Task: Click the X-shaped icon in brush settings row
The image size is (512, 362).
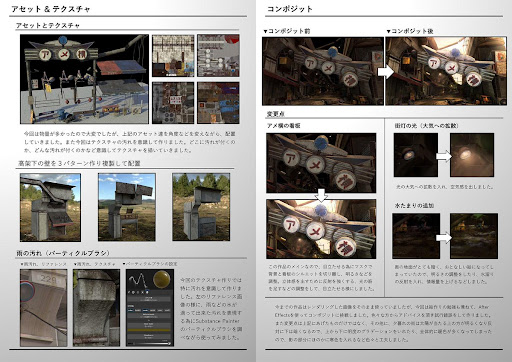Action: [142, 292]
